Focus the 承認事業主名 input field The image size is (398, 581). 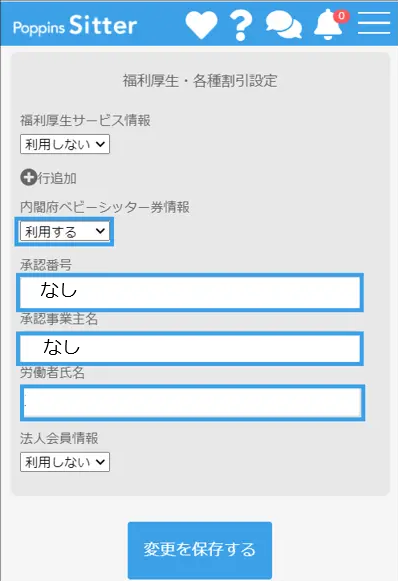[190, 349]
